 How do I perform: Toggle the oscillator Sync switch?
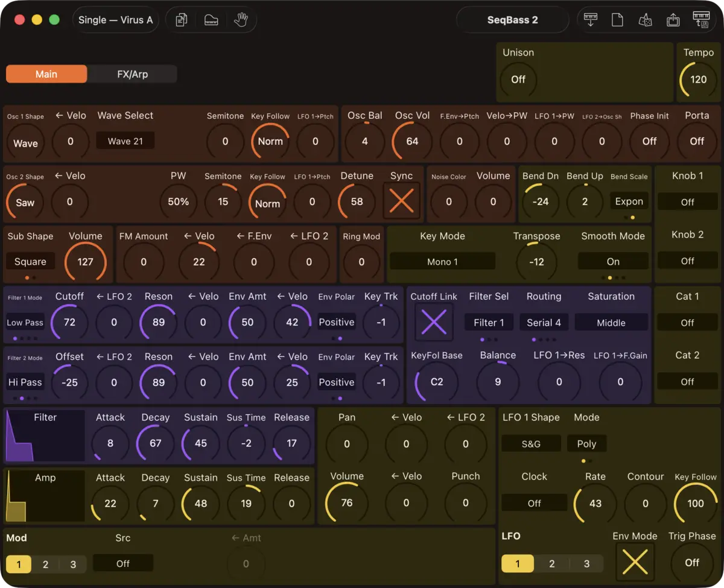click(401, 201)
